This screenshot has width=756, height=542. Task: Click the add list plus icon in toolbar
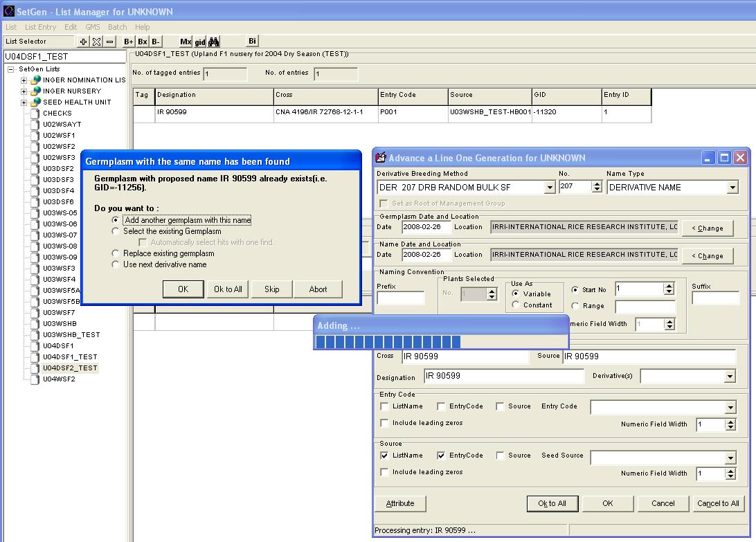[x=83, y=42]
